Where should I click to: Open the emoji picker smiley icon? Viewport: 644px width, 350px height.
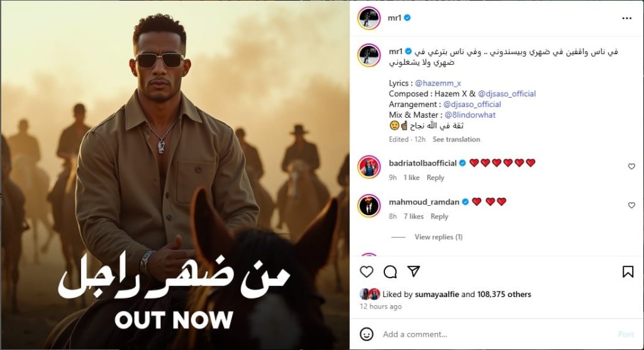pos(367,334)
